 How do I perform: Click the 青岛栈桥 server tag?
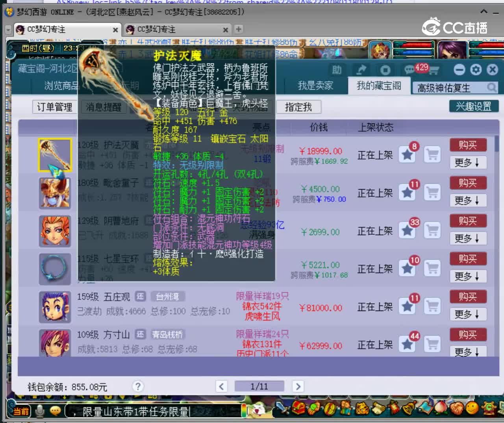coord(167,335)
